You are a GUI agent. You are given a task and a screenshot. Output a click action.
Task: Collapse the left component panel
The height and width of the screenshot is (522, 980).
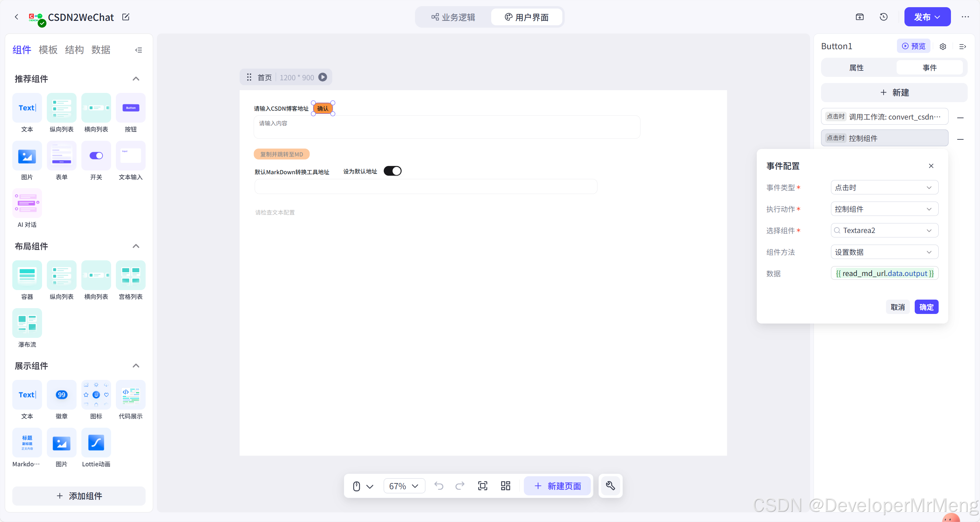pos(138,50)
